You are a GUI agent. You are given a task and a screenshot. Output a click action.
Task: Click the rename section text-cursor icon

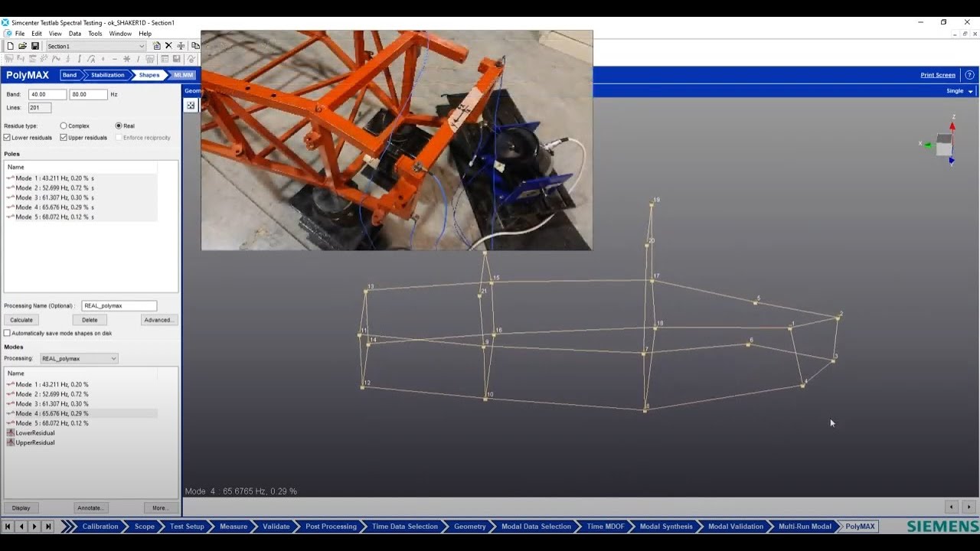(181, 46)
